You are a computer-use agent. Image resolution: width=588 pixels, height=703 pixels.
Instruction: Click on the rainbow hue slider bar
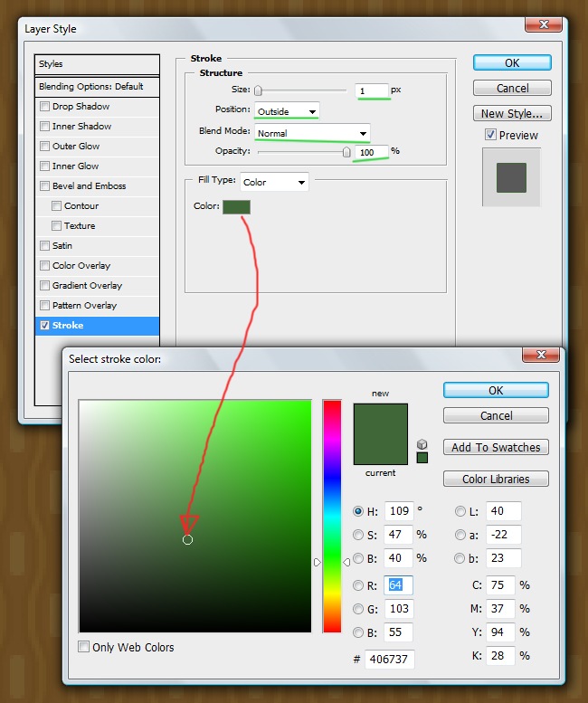[x=332, y=516]
